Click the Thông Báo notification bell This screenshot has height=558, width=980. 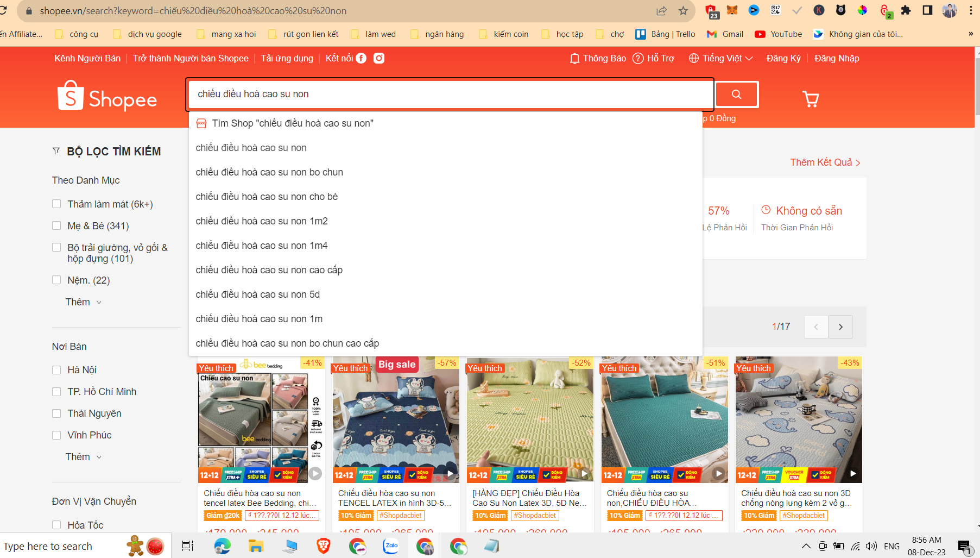[574, 58]
